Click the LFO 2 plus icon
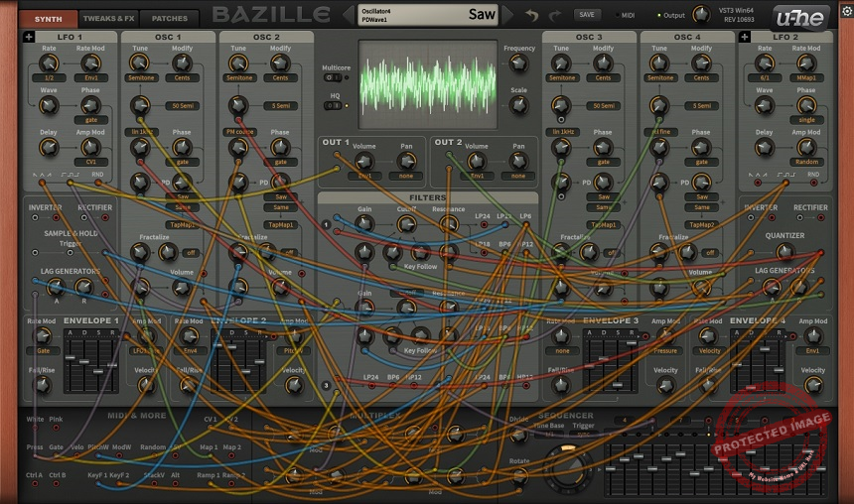This screenshot has width=854, height=504. tap(745, 37)
